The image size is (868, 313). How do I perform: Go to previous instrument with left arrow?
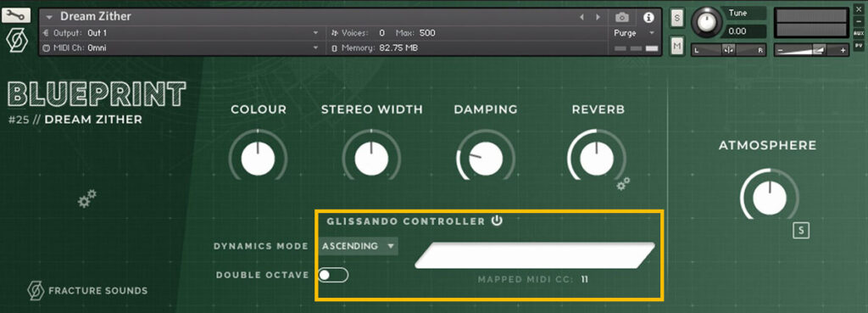[x=581, y=17]
